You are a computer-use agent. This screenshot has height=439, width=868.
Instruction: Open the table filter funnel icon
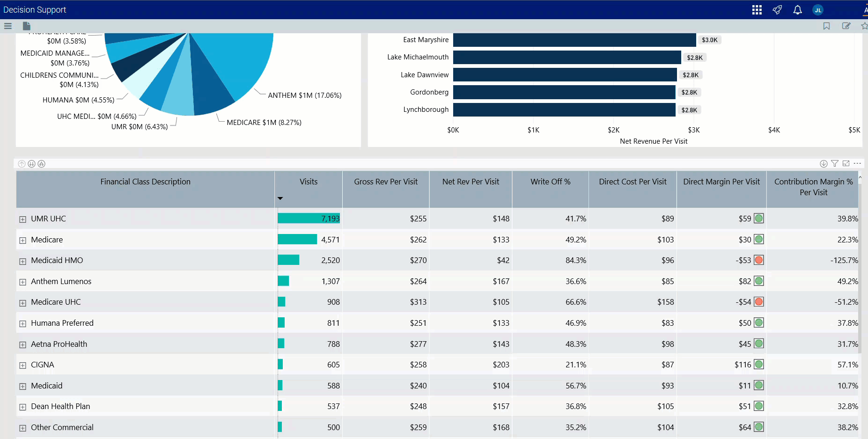click(x=835, y=163)
